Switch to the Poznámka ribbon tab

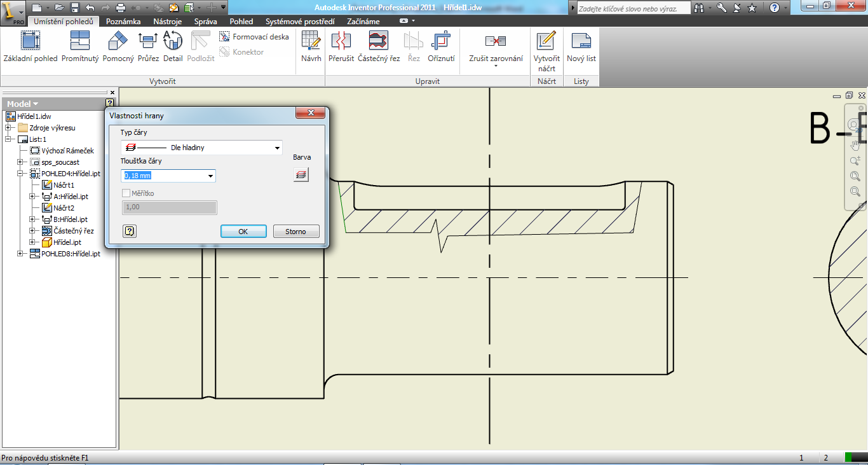coord(123,21)
